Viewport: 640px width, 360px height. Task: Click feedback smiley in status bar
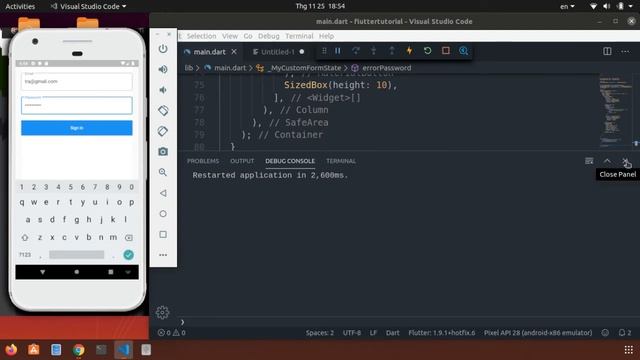click(605, 333)
